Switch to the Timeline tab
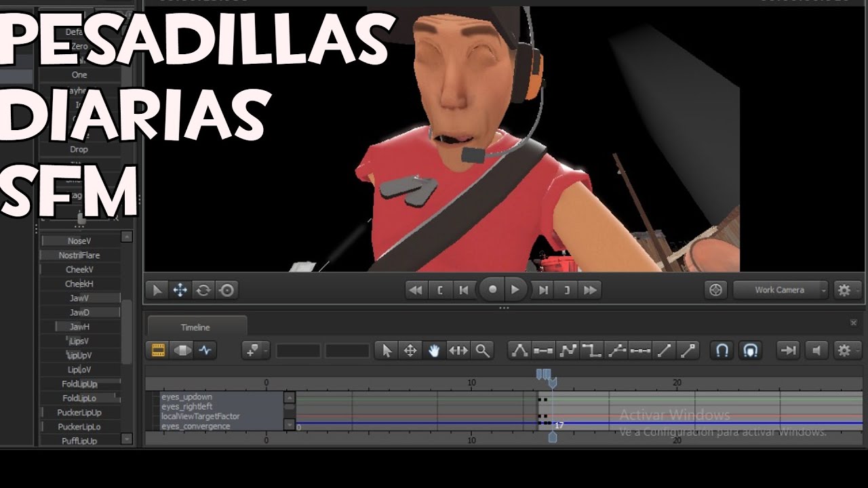Viewport: 868px width, 488px height. (x=195, y=327)
